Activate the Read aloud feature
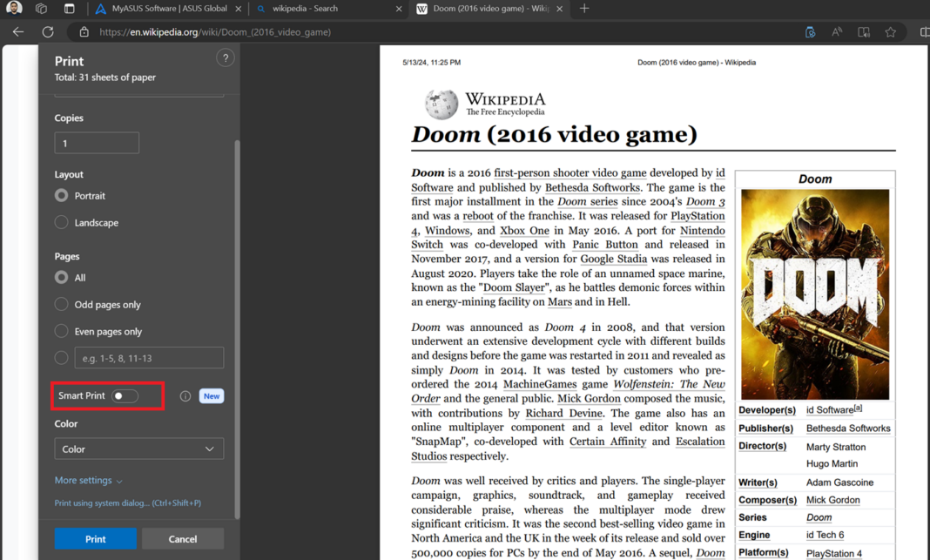Image resolution: width=930 pixels, height=560 pixels. pyautogui.click(x=836, y=31)
